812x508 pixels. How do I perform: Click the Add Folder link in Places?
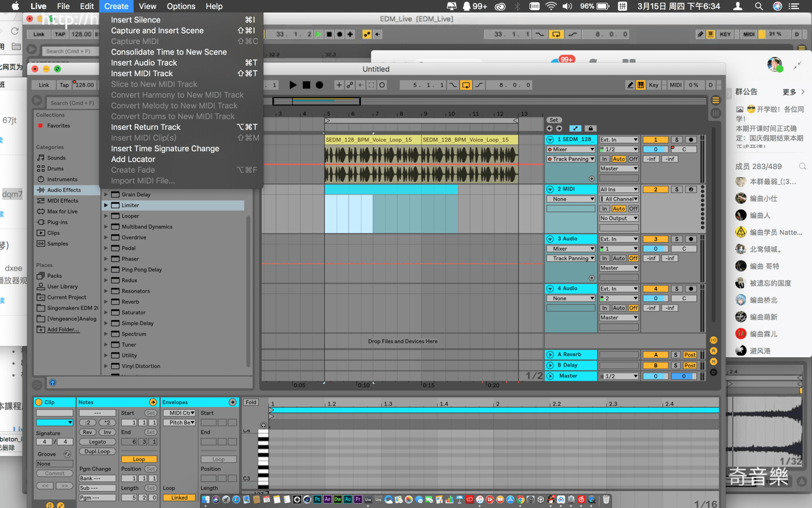coord(63,330)
